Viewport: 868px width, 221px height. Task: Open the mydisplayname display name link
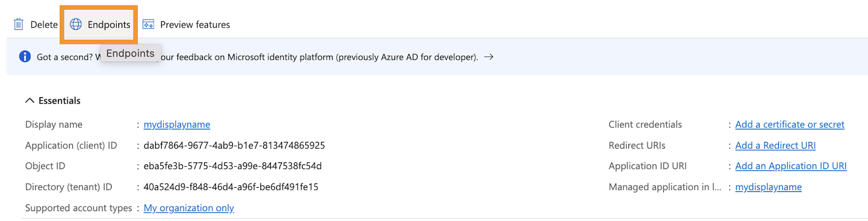coord(177,124)
